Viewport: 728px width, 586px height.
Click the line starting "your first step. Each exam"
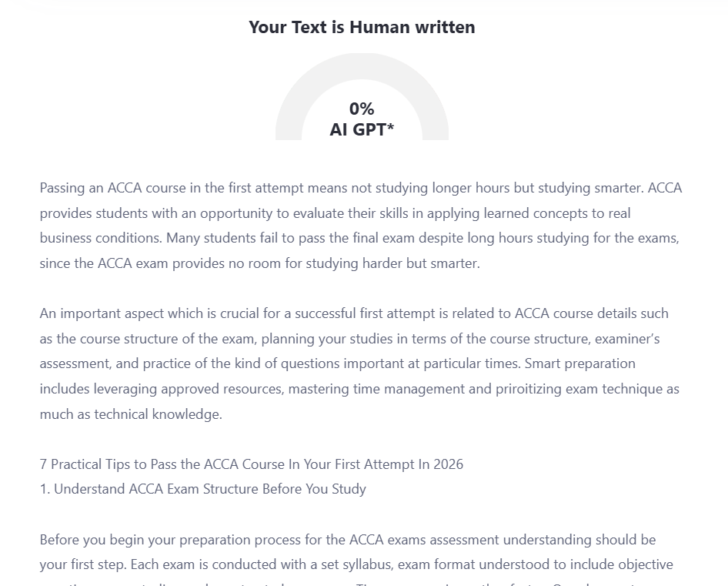click(x=356, y=564)
